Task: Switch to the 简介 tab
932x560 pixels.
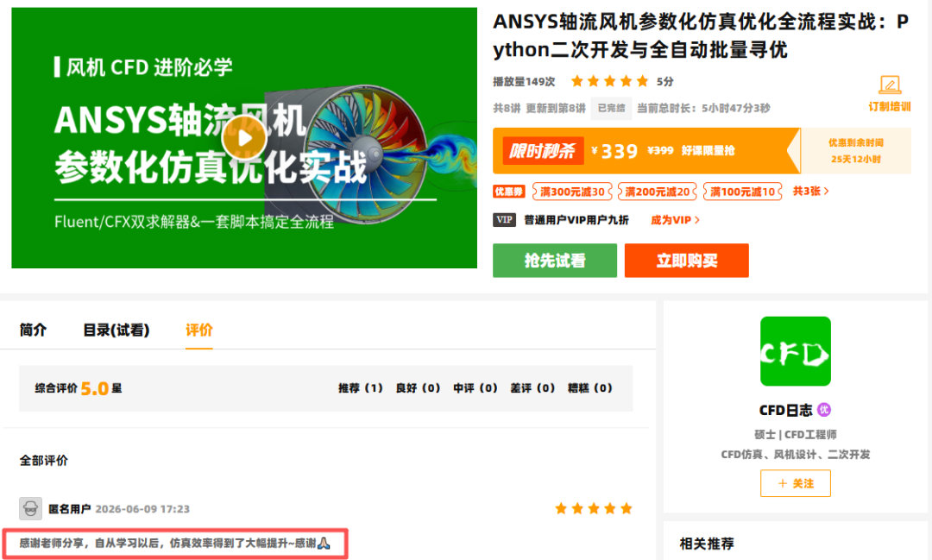Action: [33, 330]
